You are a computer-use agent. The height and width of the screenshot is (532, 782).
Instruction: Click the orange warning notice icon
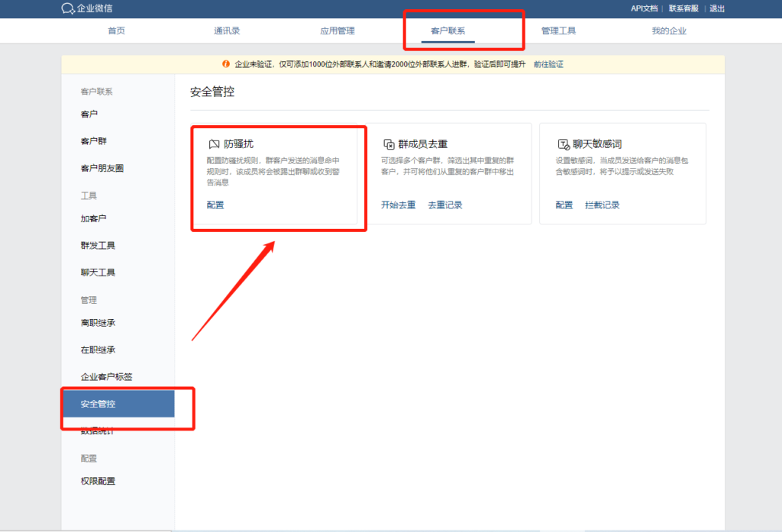[x=226, y=64]
